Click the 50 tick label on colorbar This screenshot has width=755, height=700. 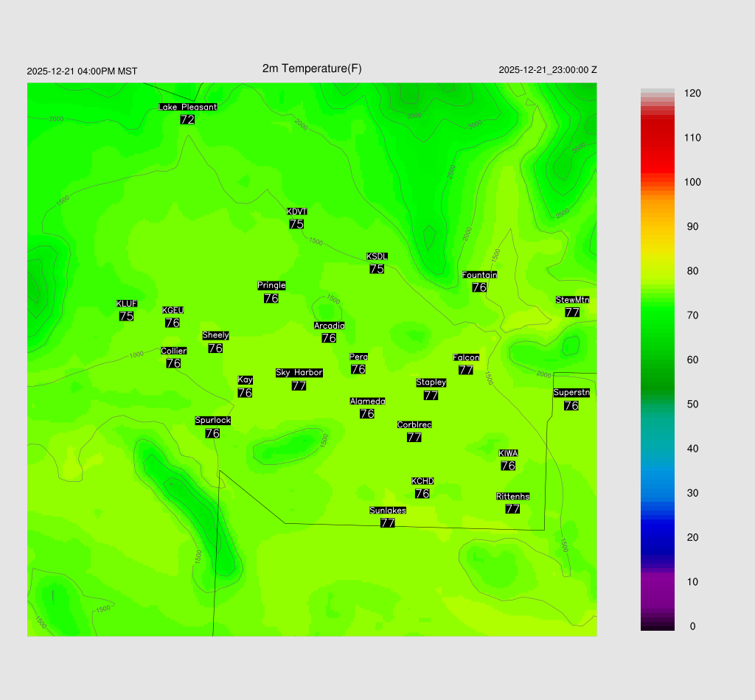click(x=692, y=405)
